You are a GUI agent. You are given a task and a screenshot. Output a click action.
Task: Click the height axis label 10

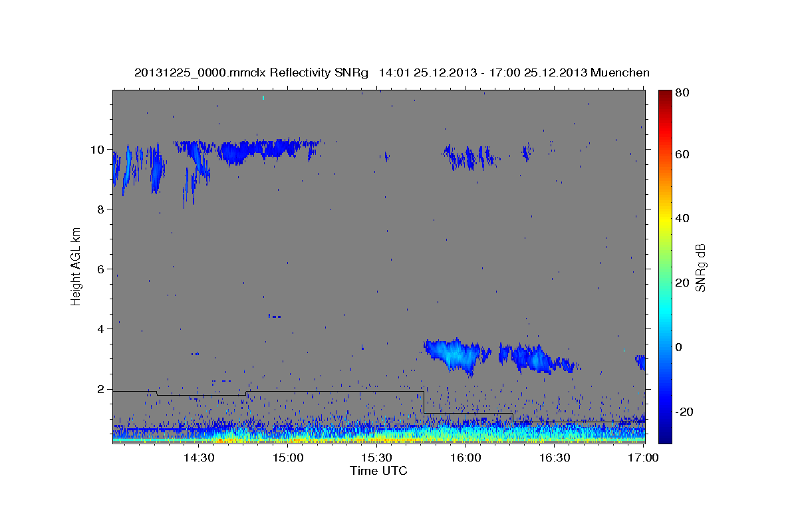click(x=97, y=149)
